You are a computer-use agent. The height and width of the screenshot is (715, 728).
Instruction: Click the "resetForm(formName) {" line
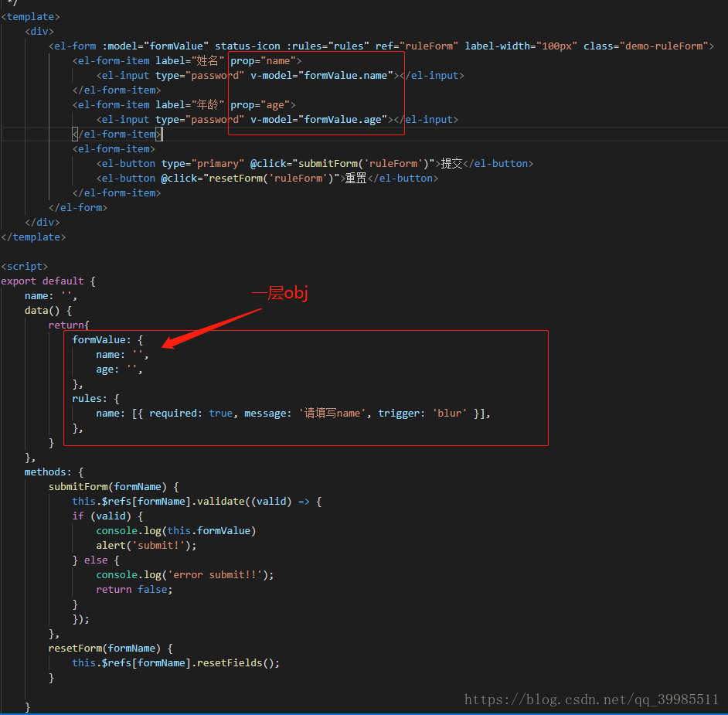tap(111, 649)
